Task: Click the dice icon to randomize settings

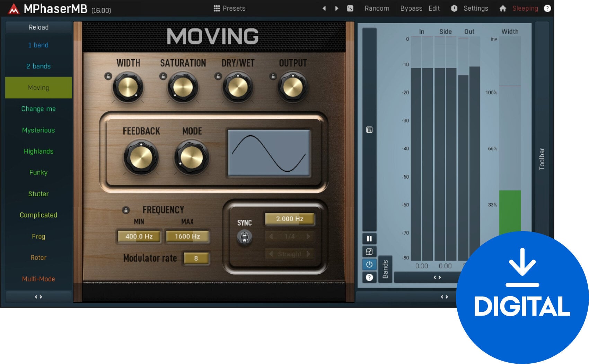Action: (x=350, y=8)
